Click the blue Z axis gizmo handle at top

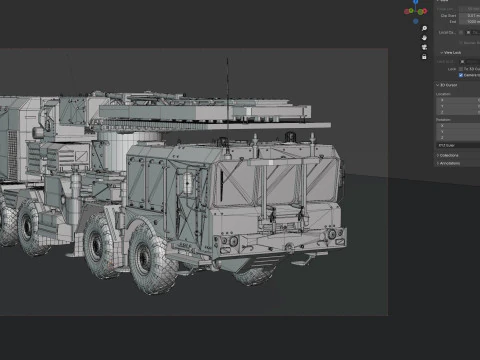416,2
